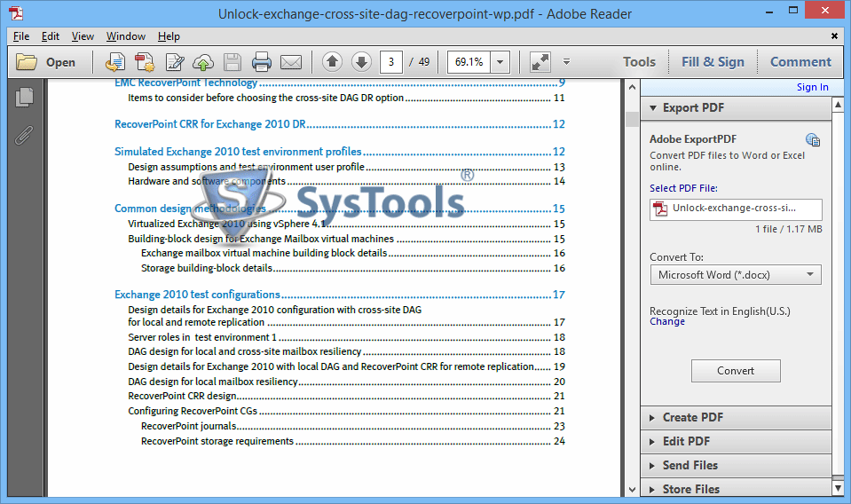Viewport: 851px width, 504px height.
Task: Click the Sign In link
Action: pos(813,87)
